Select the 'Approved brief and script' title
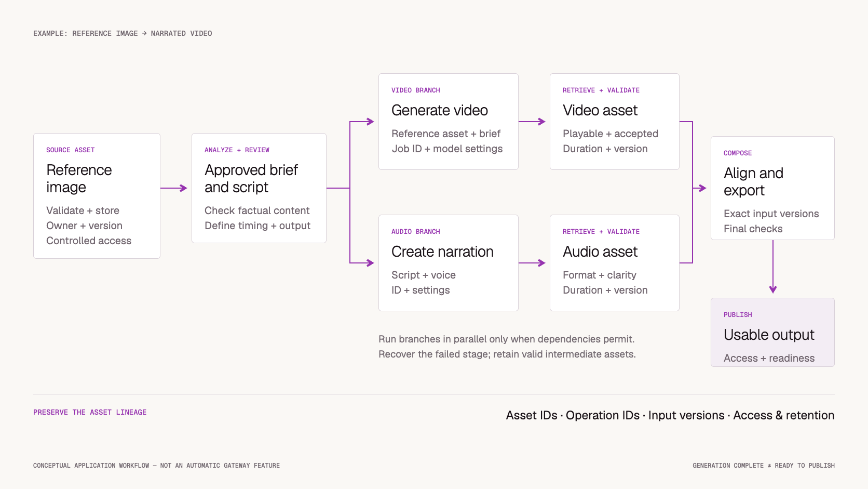 coord(251,178)
